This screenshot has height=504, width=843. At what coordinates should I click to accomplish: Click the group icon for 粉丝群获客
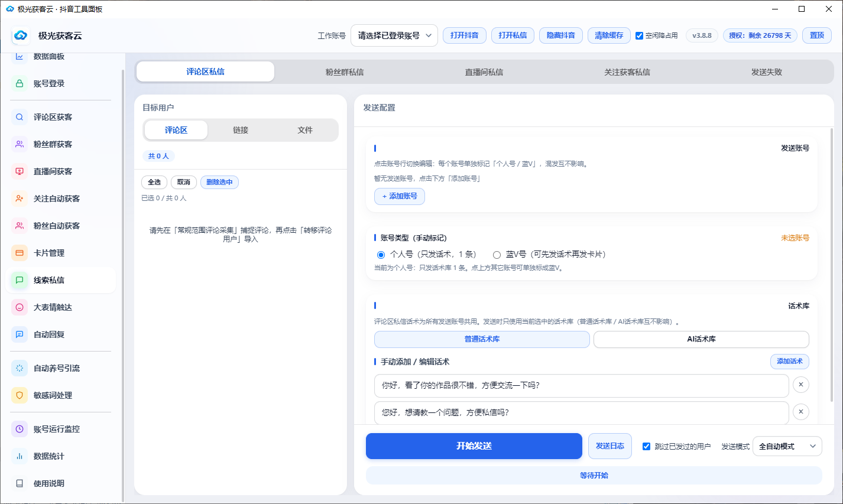click(x=20, y=144)
